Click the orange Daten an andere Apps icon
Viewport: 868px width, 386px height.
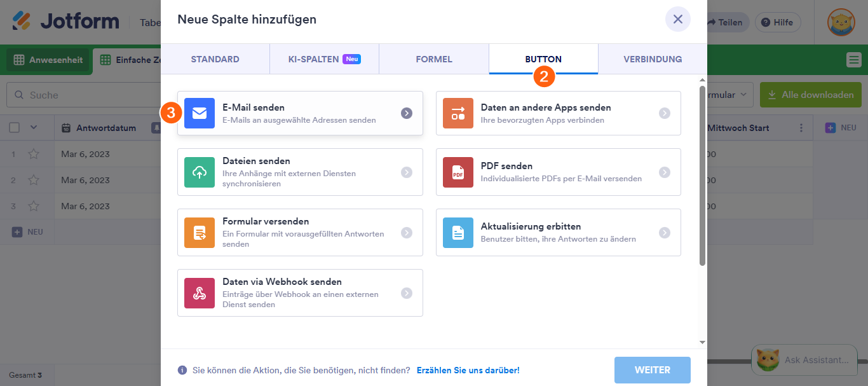pos(458,113)
